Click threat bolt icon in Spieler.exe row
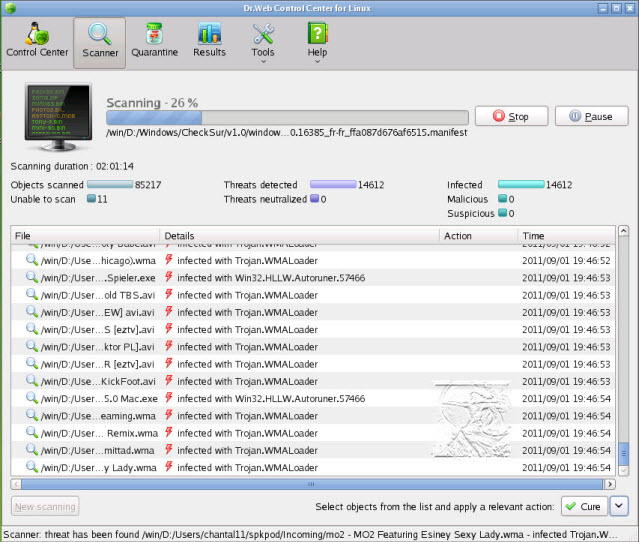 [x=169, y=277]
